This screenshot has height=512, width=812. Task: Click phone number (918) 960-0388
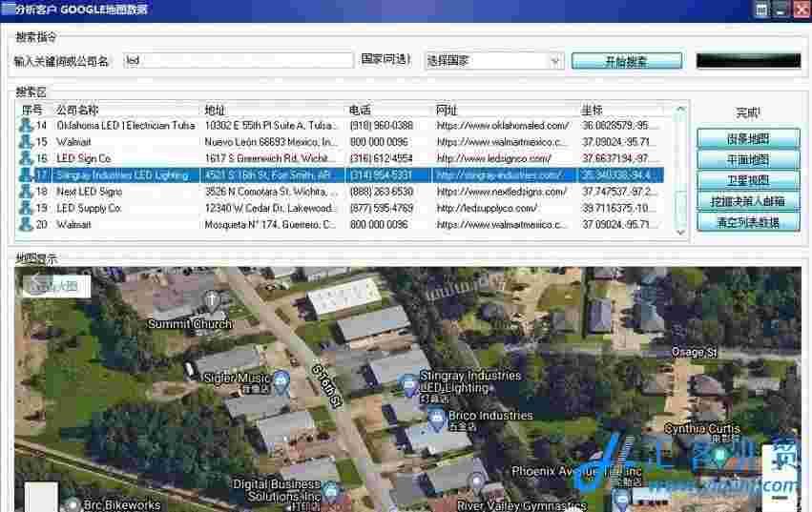pyautogui.click(x=382, y=125)
